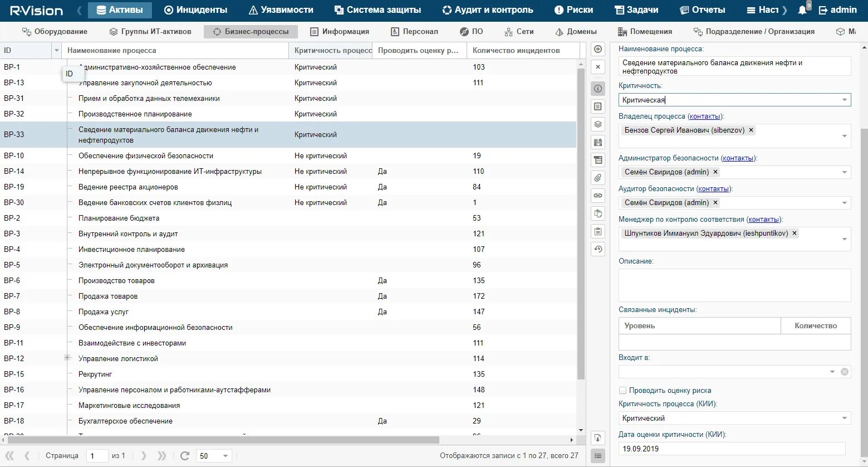Switch to the Персонал tab
Image resolution: width=868 pixels, height=467 pixels.
415,32
